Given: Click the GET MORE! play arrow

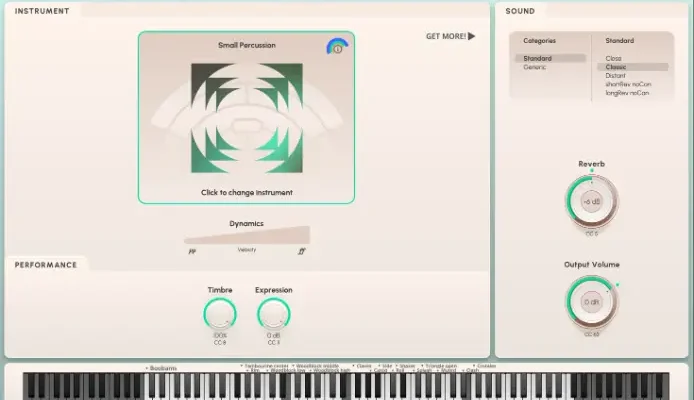Looking at the screenshot, I should pyautogui.click(x=471, y=36).
